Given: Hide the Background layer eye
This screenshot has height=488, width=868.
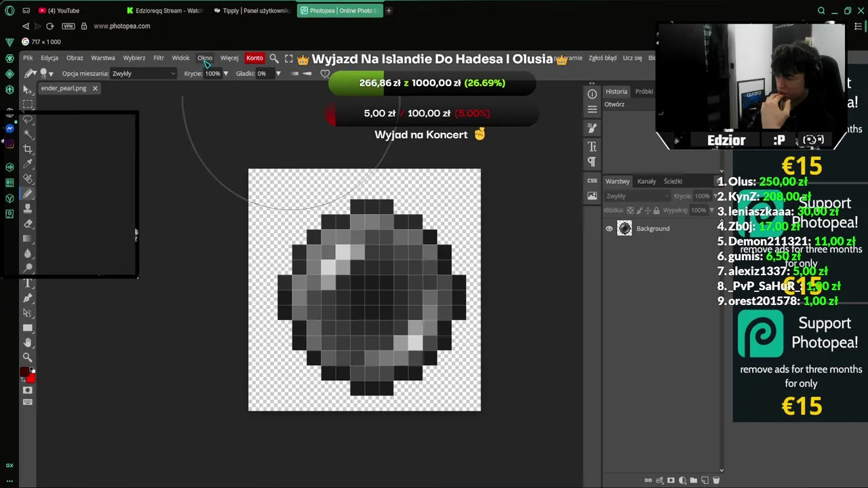Looking at the screenshot, I should click(609, 228).
